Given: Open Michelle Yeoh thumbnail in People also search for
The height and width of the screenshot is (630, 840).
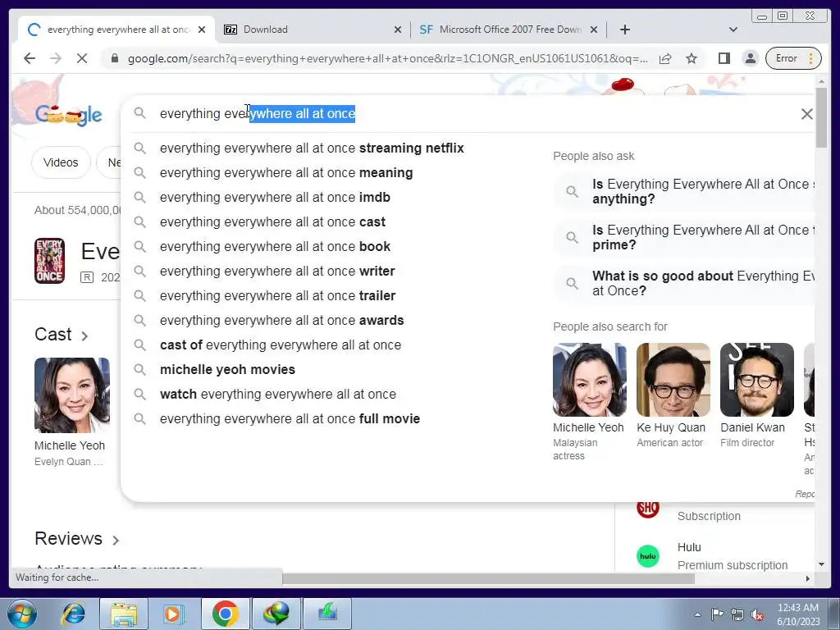Looking at the screenshot, I should point(589,380).
